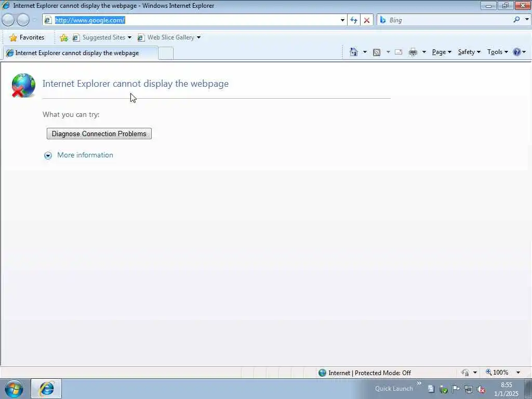Click the Read Mail envelope icon
Viewport: 532px width, 399px height.
tap(398, 52)
